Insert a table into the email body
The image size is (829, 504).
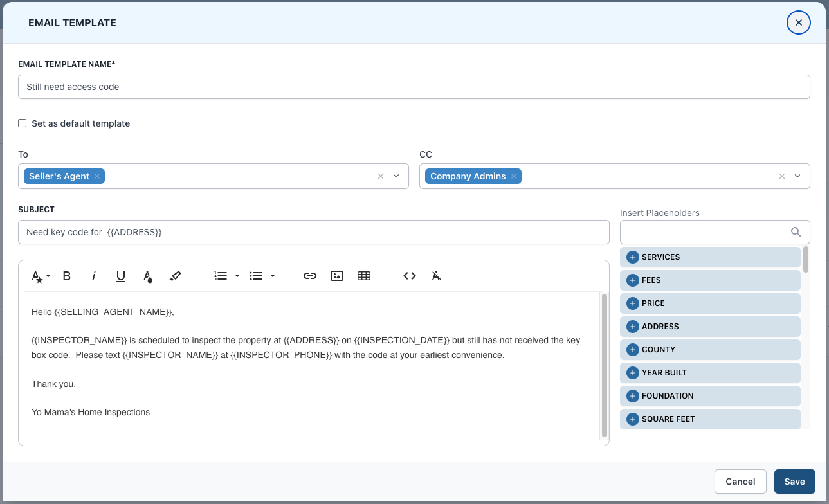364,275
